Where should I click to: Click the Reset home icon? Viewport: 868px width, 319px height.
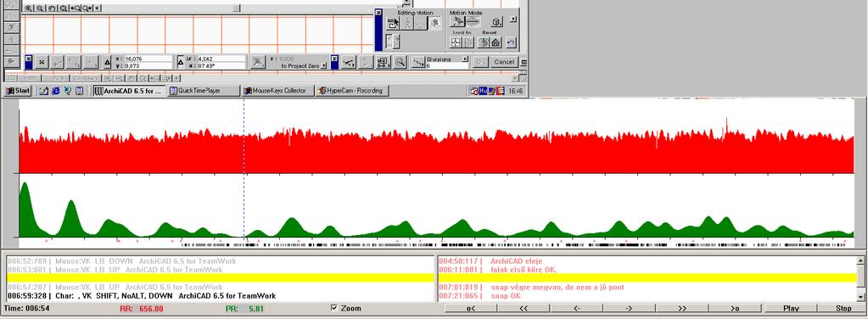click(x=496, y=42)
